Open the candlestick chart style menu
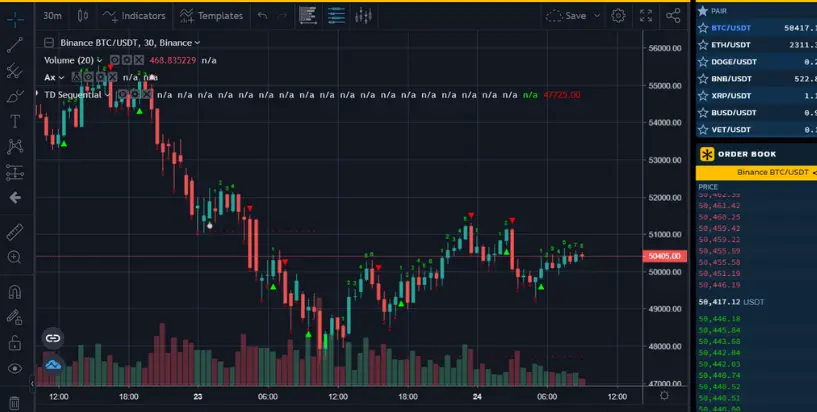 click(83, 16)
